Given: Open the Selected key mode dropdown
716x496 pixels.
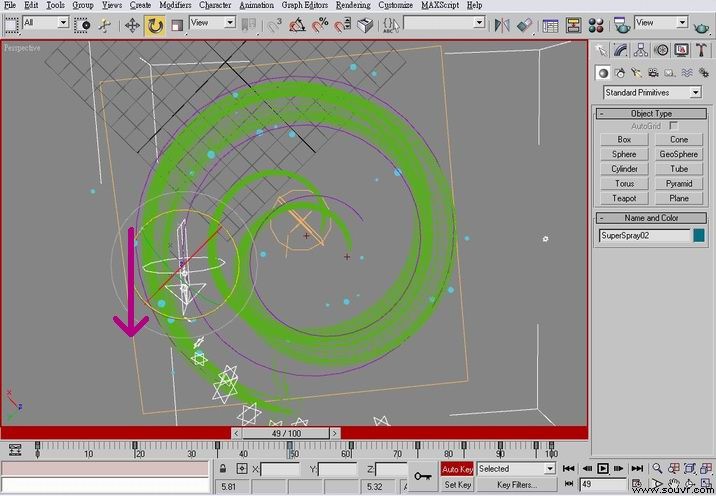Looking at the screenshot, I should pyautogui.click(x=516, y=469).
